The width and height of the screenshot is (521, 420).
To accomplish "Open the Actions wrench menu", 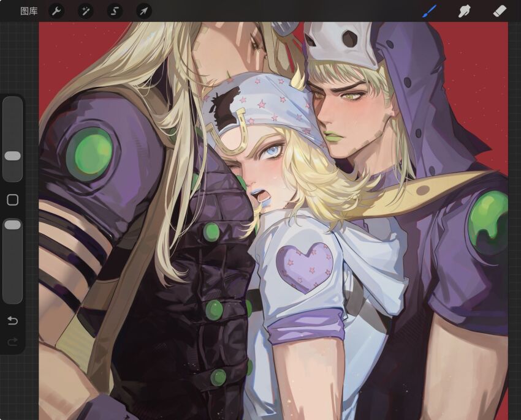I will pyautogui.click(x=56, y=11).
